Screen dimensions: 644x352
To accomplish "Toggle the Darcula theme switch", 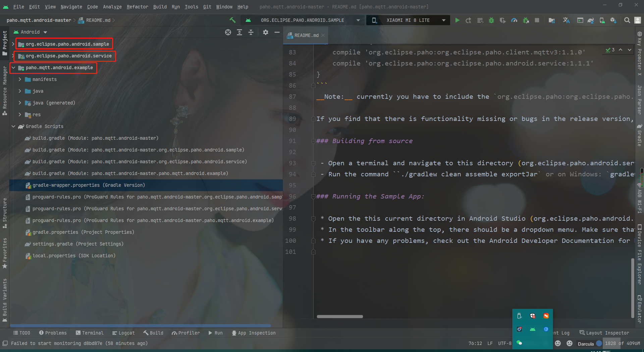I will (599, 343).
